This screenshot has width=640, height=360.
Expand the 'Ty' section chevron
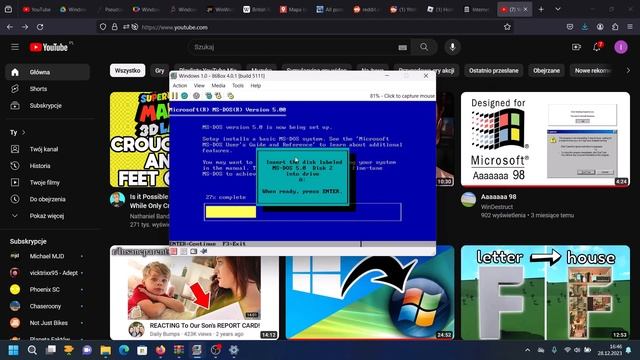pyautogui.click(x=24, y=133)
